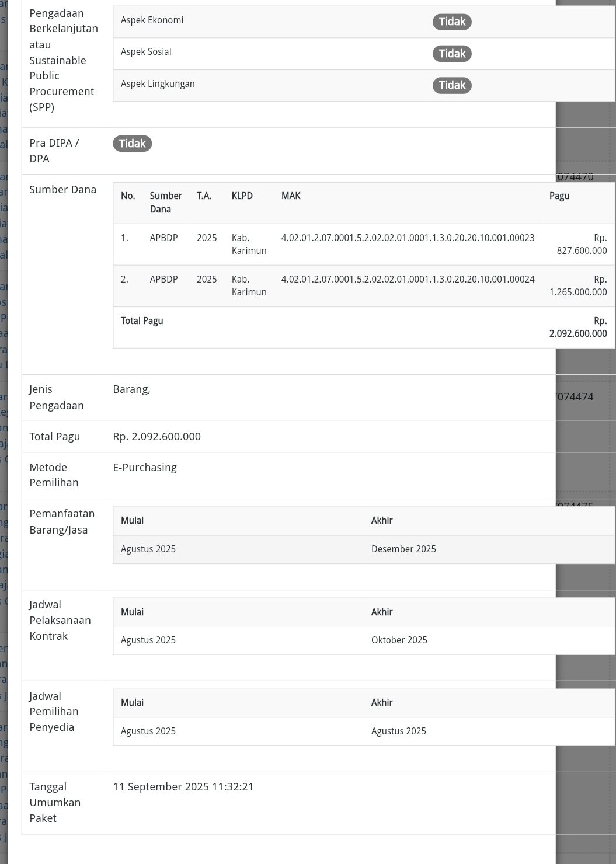Click the MAK column header in Sumber Dana table
The height and width of the screenshot is (864, 616).
tap(291, 196)
